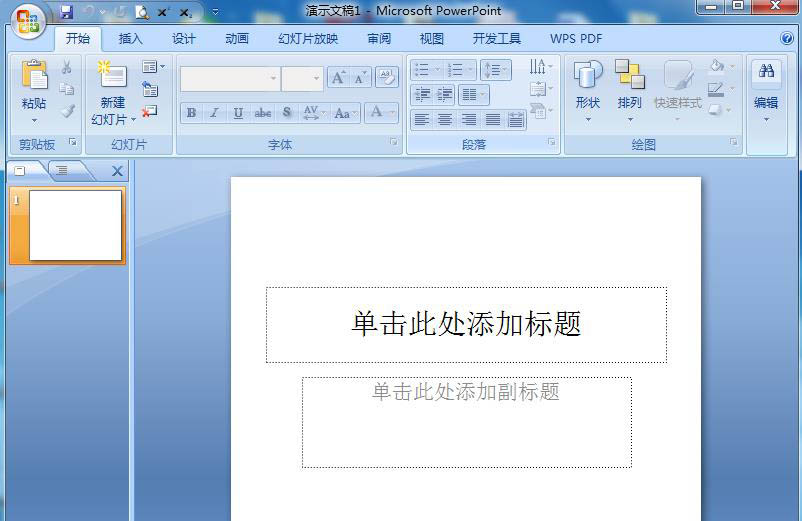This screenshot has height=521, width=802.
Task: Open print preview from quick access toolbar
Action: point(142,12)
